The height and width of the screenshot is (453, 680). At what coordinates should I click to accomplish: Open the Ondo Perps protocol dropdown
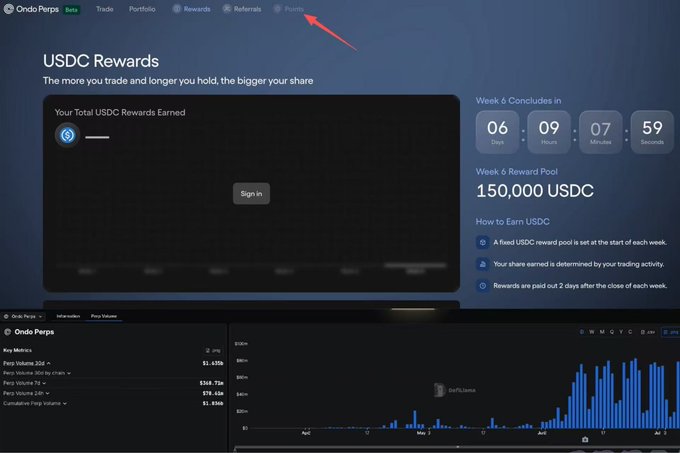[x=23, y=316]
